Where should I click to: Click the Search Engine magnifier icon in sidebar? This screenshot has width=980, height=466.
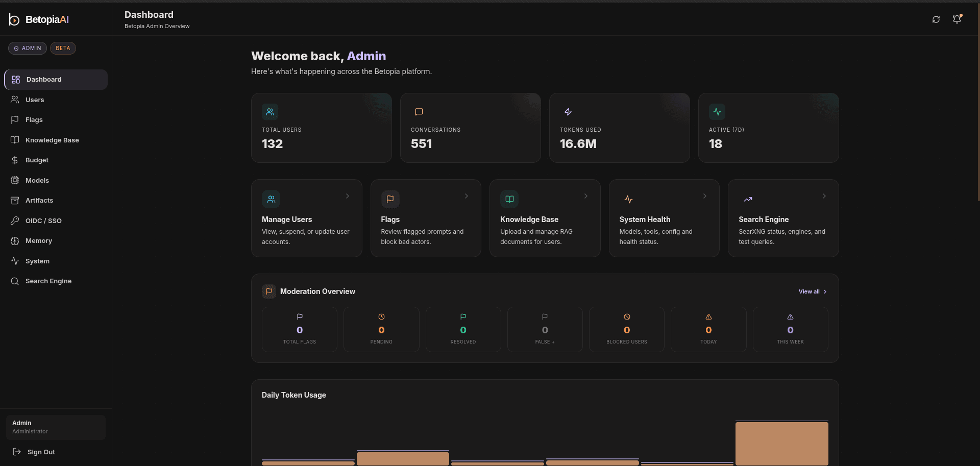15,281
